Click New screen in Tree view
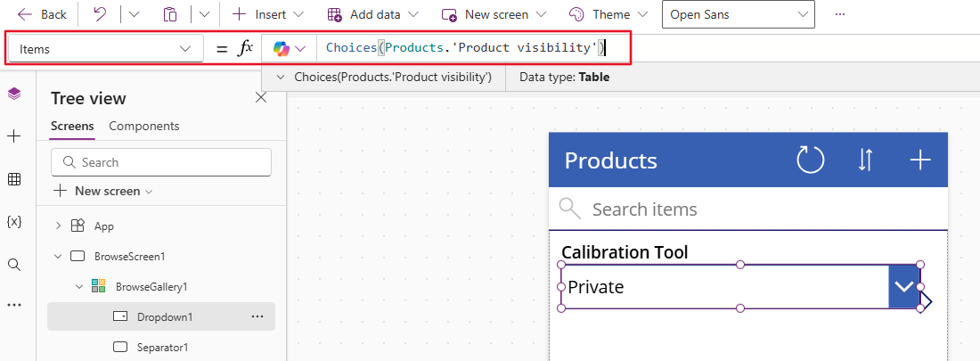This screenshot has height=361, width=980. pos(103,191)
